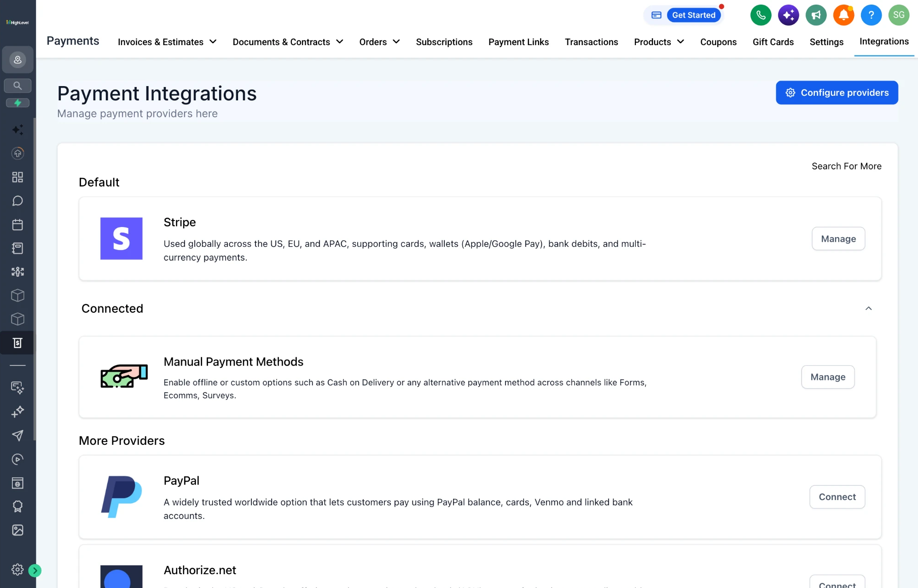Click the Get Started button
This screenshot has width=918, height=588.
693,15
